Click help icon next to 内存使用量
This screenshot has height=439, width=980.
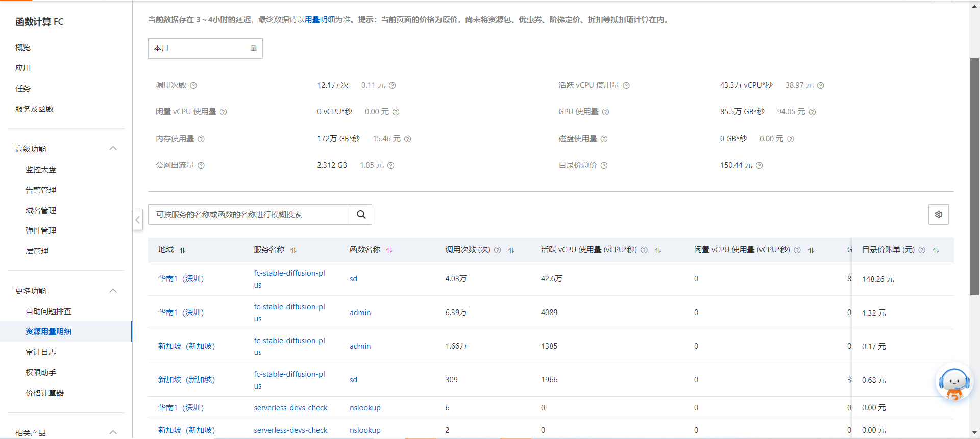pyautogui.click(x=201, y=139)
